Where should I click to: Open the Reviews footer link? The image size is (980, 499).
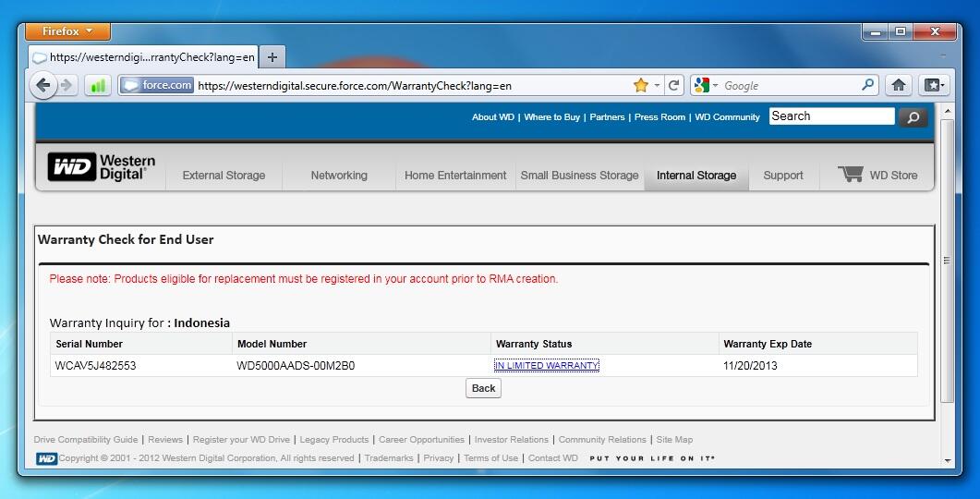[165, 440]
